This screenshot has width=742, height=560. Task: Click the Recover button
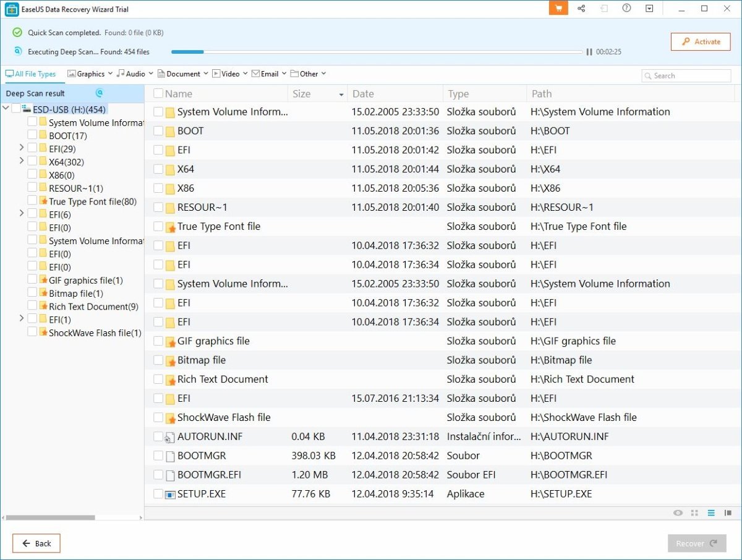696,543
